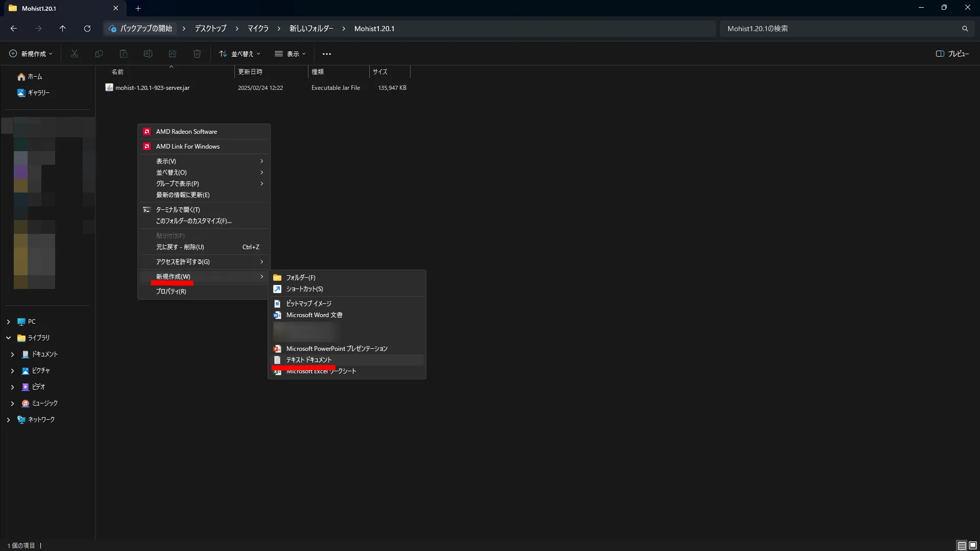Open ホーム in the navigation pane
The width and height of the screenshot is (980, 551).
[x=30, y=77]
